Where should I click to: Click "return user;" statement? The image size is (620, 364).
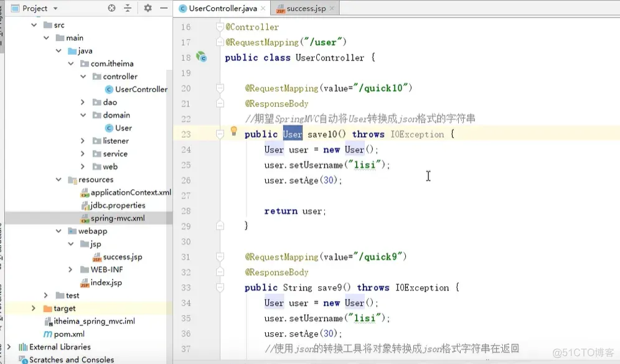(x=295, y=211)
